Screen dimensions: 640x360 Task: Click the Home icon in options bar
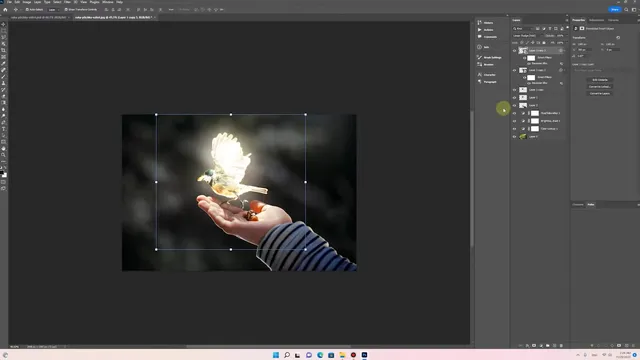5,9
